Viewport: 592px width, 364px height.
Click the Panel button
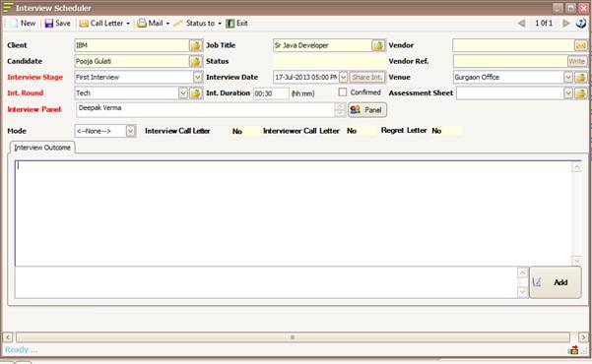click(x=367, y=110)
